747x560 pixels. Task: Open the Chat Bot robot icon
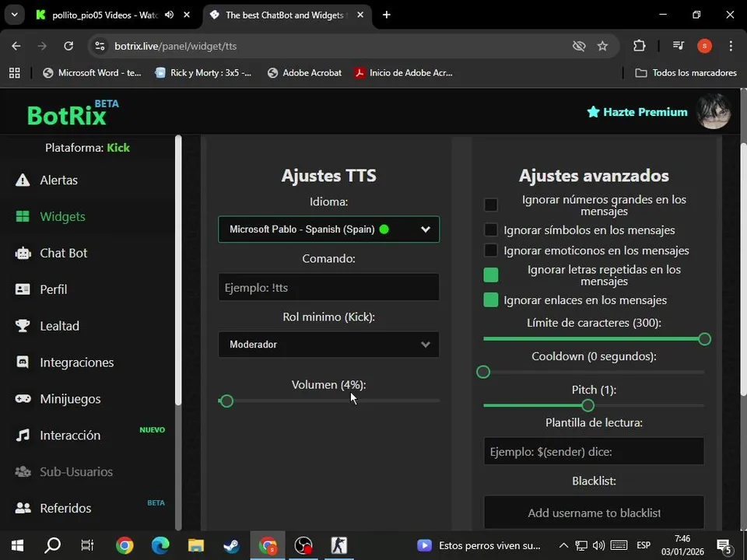pos(23,253)
